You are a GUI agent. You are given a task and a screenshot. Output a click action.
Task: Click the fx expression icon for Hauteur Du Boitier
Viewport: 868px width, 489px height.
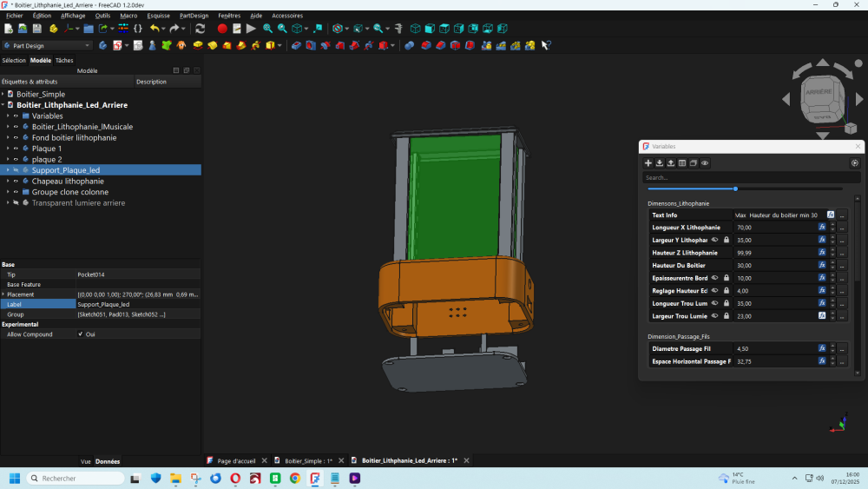pos(822,265)
